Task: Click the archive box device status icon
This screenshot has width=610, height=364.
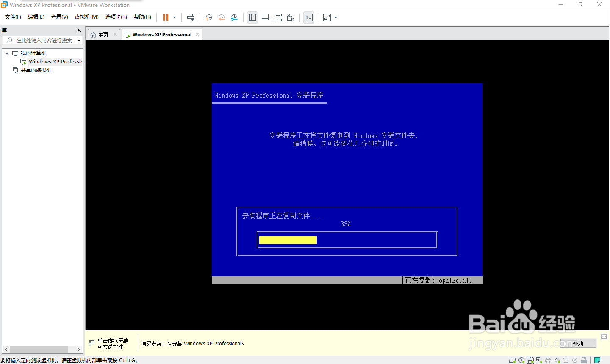Action: pos(566,361)
